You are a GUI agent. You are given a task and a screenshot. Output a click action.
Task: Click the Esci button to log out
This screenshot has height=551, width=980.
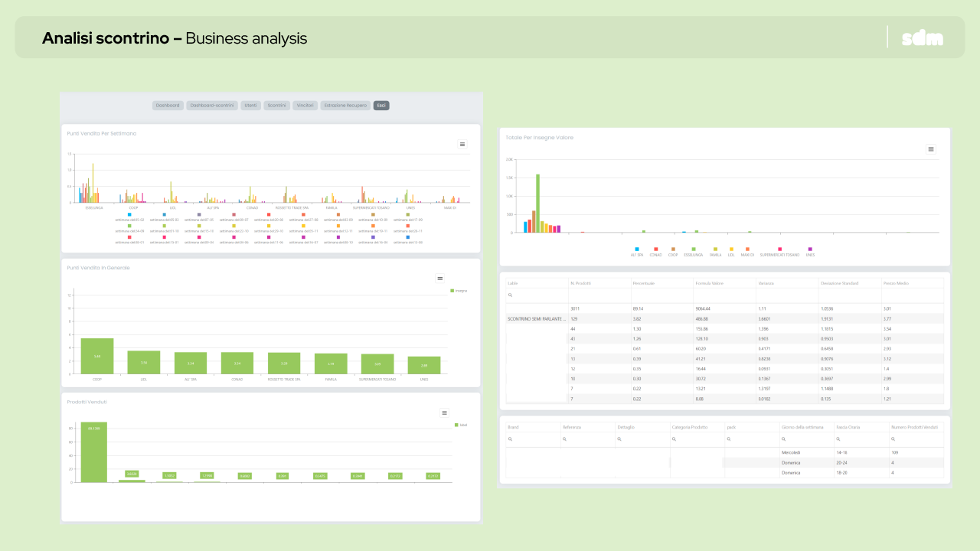tap(381, 106)
